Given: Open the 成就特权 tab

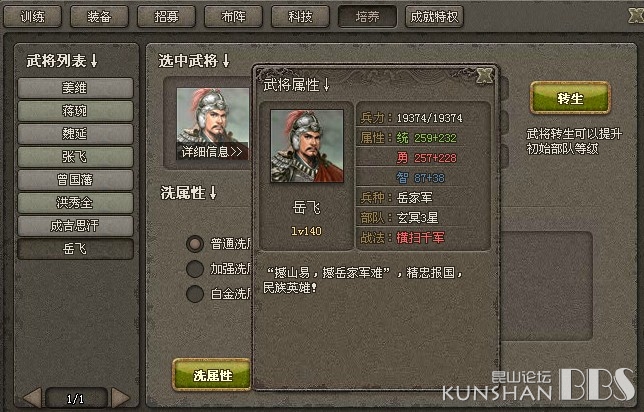Looking at the screenshot, I should tap(434, 16).
